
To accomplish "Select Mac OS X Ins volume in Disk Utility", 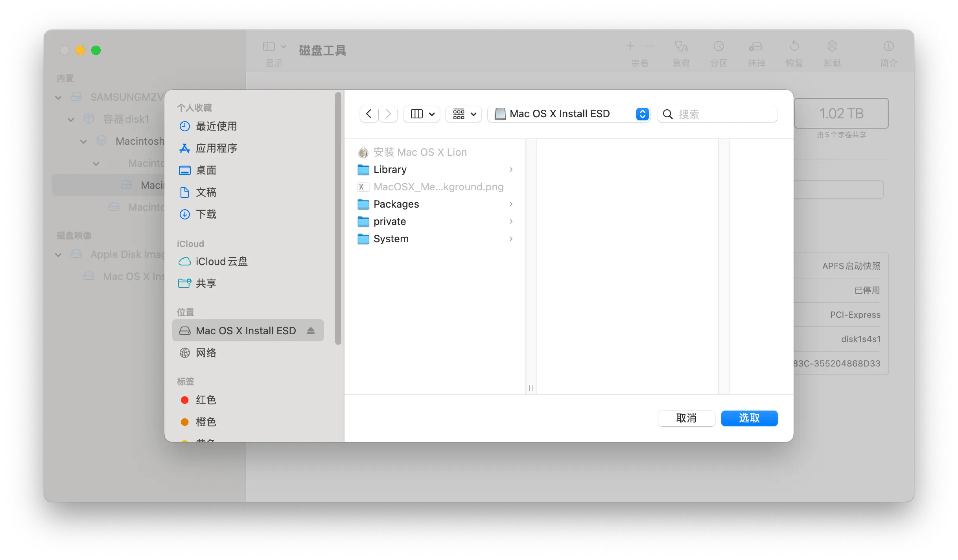I will 124,276.
